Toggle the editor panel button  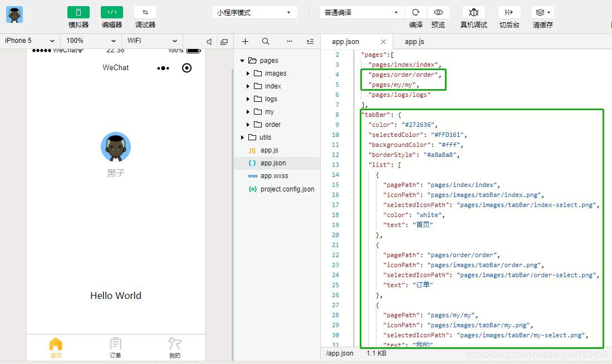111,12
